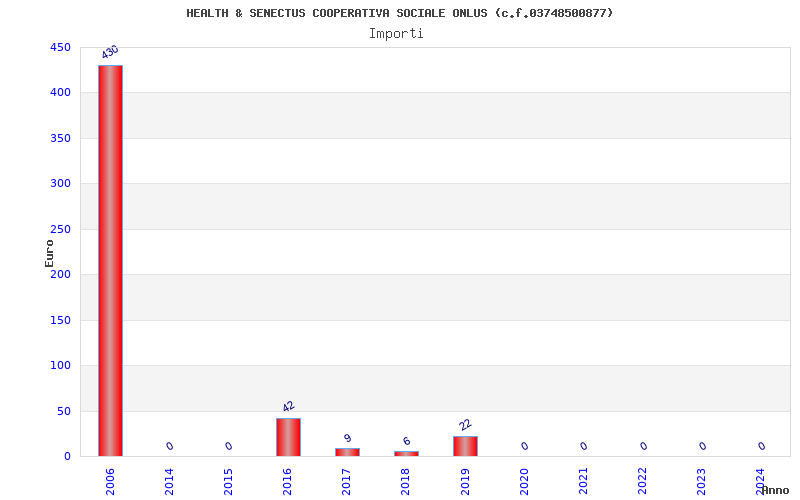This screenshot has width=800, height=500.
Task: Click the 150 y-axis tick label
Action: 60,320
